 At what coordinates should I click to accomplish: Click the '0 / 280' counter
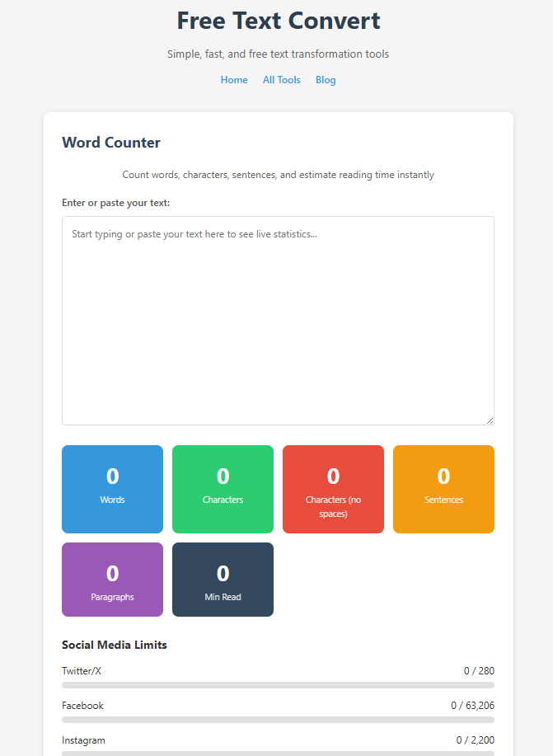click(x=479, y=670)
